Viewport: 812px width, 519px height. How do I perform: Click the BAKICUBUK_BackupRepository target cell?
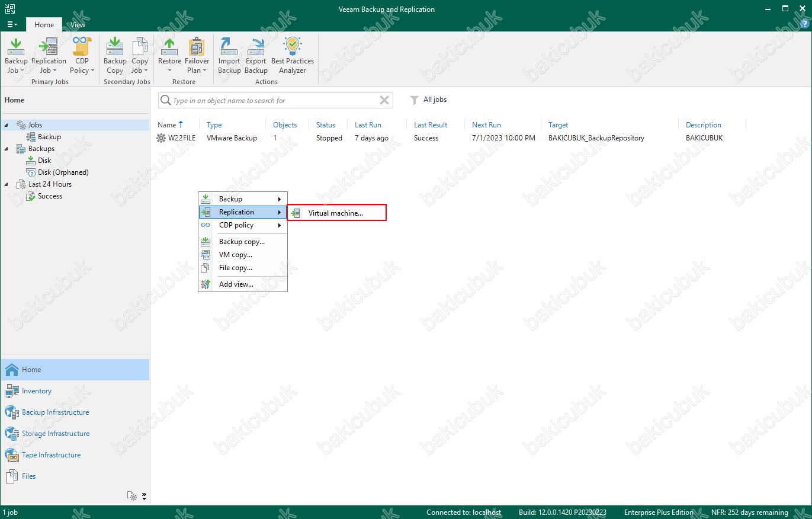click(x=596, y=138)
